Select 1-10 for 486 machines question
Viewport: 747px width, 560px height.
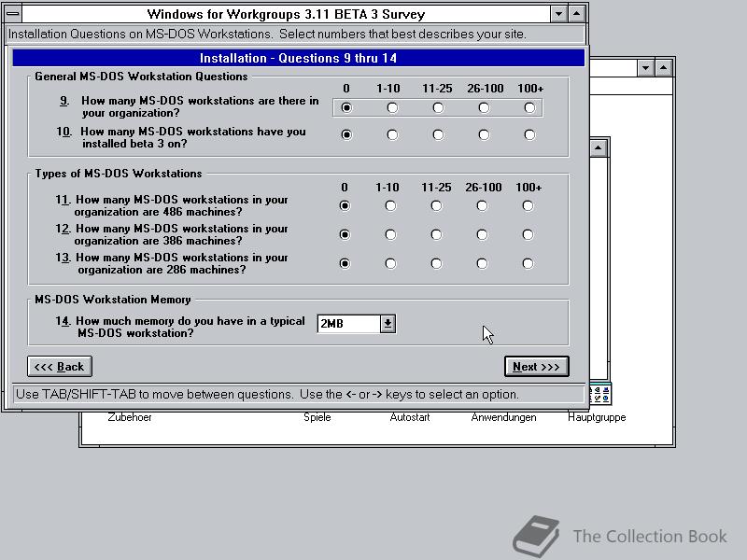coord(390,205)
